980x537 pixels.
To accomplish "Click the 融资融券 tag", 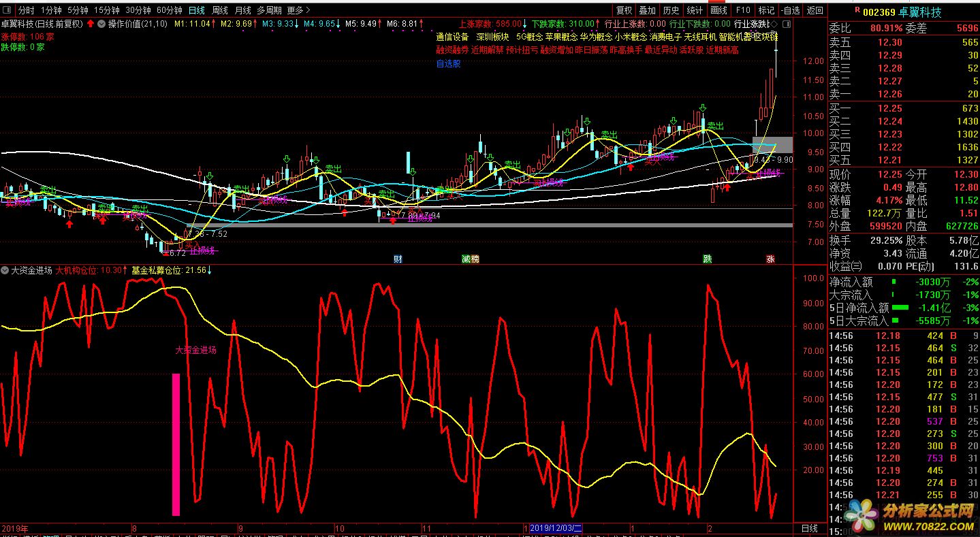I will pos(452,50).
